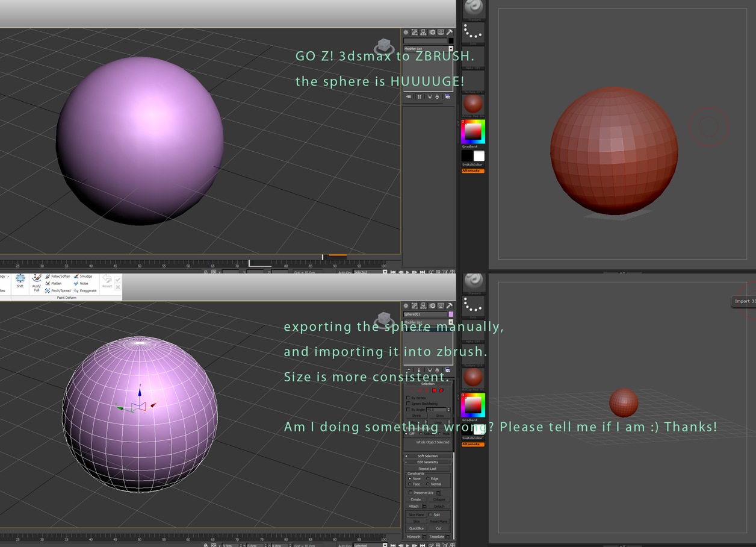Click the Grow selection button
Viewport: 756px width, 547px height.
[439, 416]
